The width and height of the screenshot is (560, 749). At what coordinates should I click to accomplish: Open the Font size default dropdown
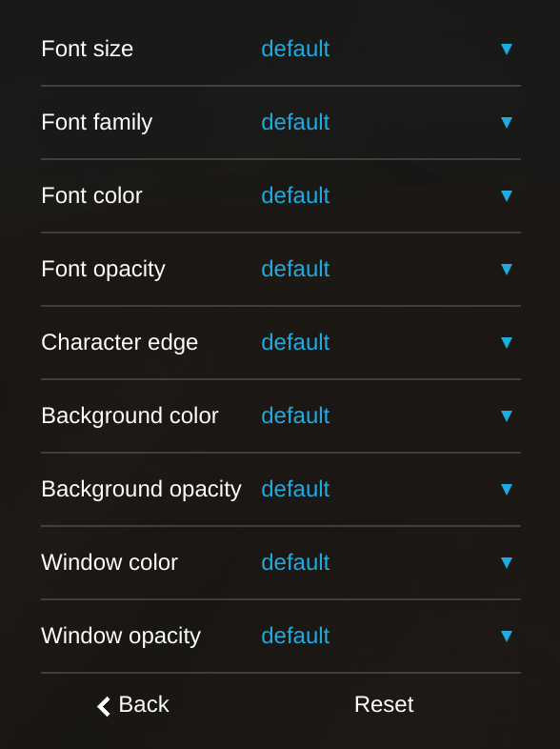point(388,49)
